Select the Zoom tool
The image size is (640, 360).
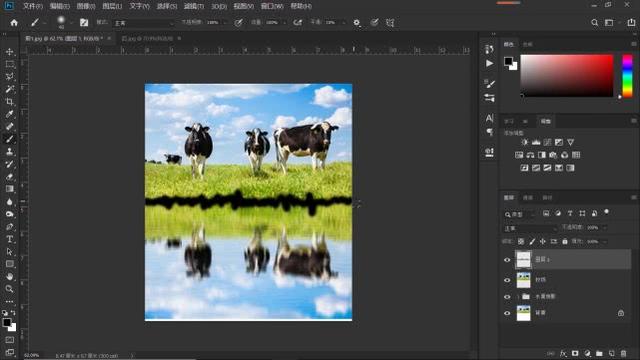click(9, 289)
